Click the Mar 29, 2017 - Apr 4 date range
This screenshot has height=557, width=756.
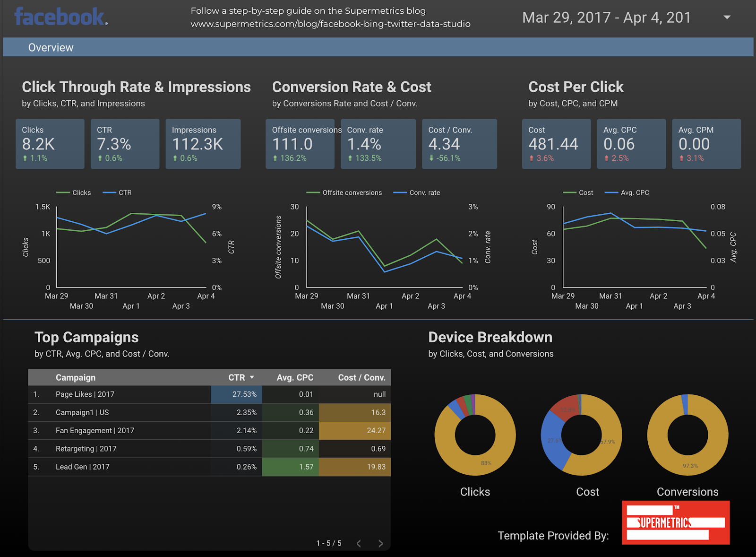[606, 17]
